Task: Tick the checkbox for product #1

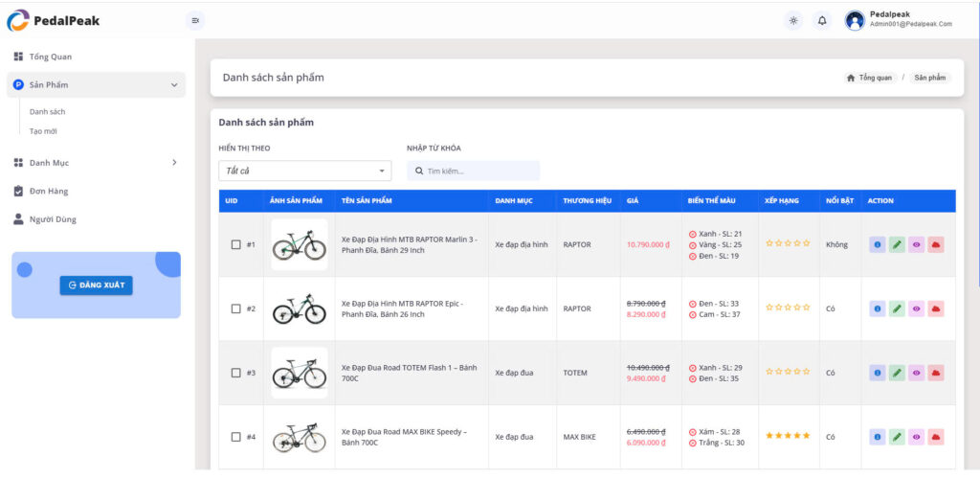Action: coord(235,244)
